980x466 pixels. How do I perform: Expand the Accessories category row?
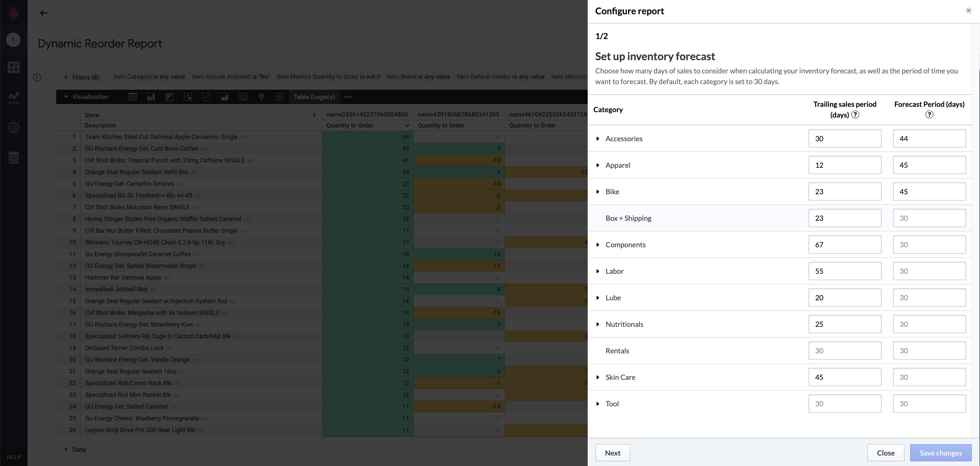(598, 139)
